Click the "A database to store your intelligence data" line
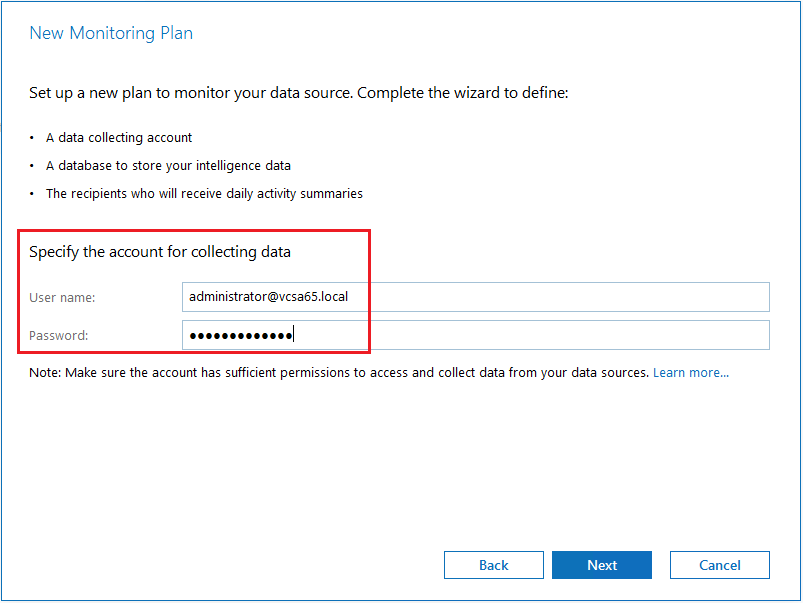 [x=168, y=165]
